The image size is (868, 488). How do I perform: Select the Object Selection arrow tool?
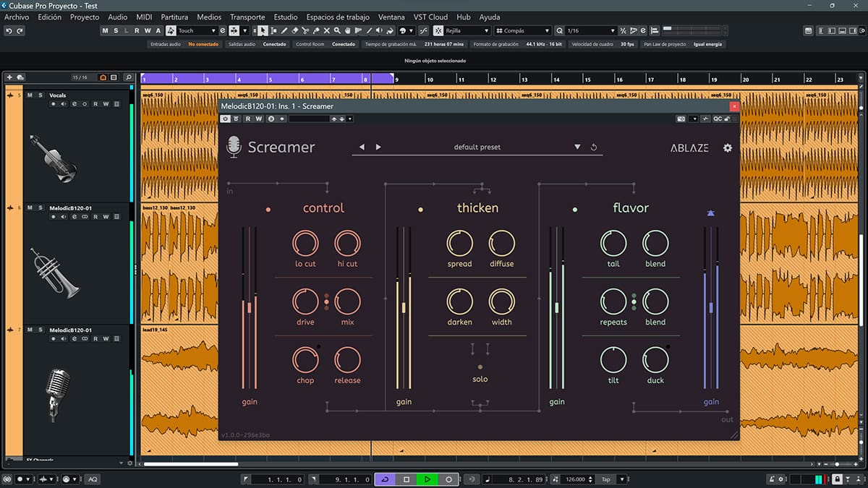tap(263, 31)
